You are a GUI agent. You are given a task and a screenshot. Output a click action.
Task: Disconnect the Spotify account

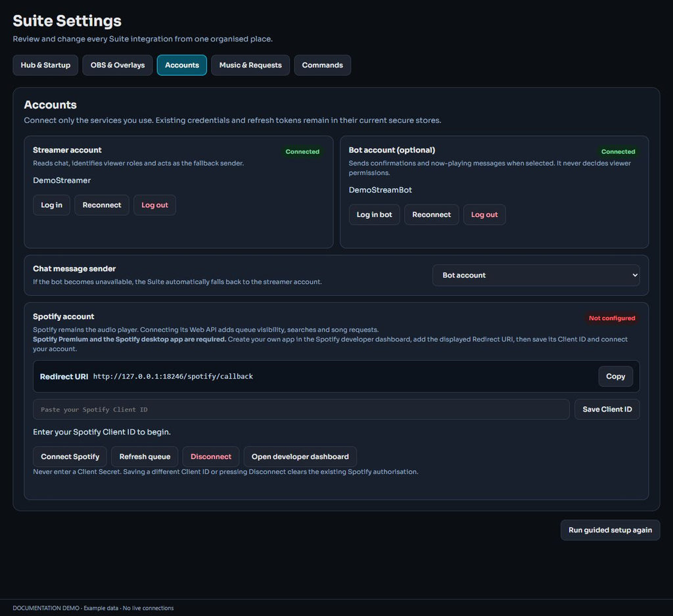point(211,457)
